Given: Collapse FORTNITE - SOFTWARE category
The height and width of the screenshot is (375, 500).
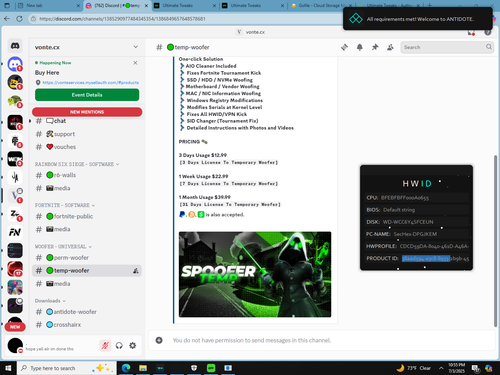Looking at the screenshot, I should (65, 205).
